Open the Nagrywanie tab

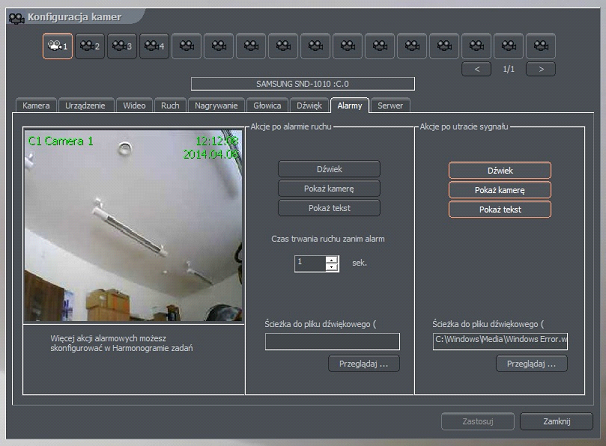[216, 105]
